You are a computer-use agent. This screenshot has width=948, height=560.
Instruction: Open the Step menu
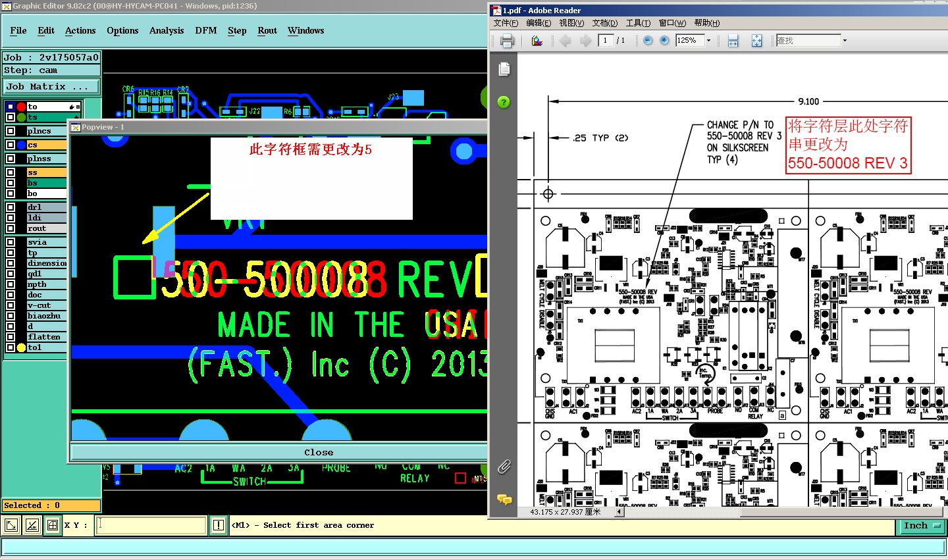pyautogui.click(x=237, y=30)
